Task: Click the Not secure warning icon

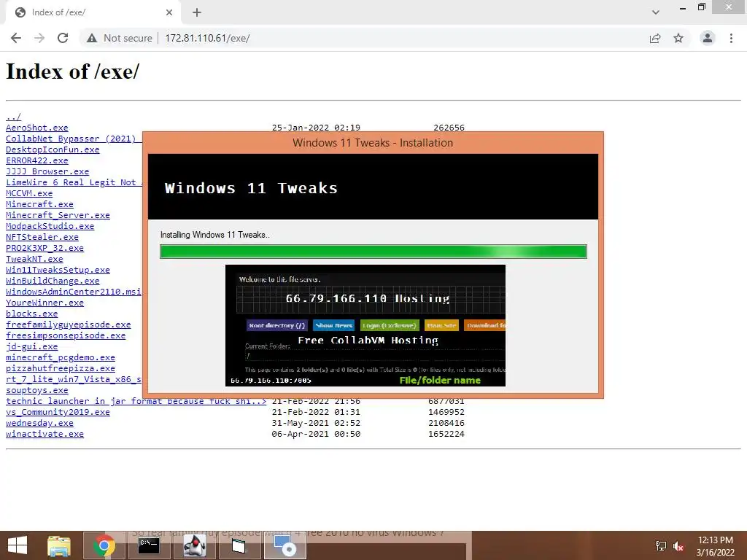Action: pyautogui.click(x=92, y=38)
